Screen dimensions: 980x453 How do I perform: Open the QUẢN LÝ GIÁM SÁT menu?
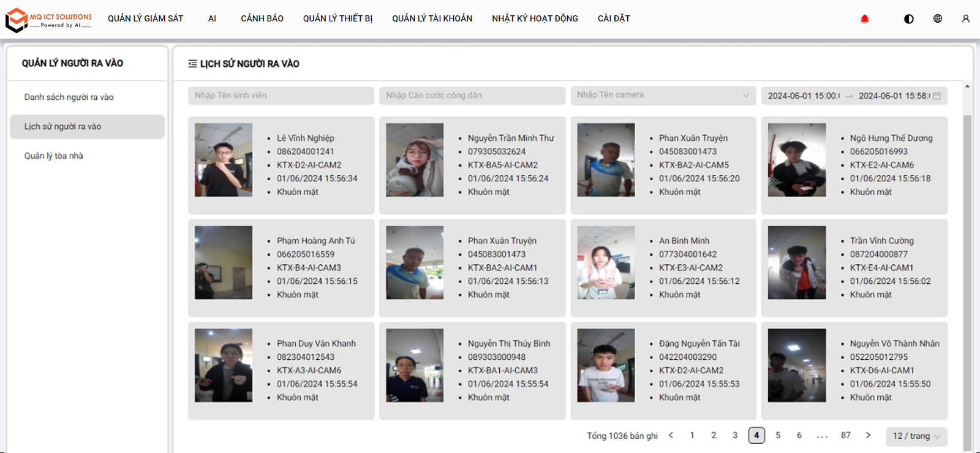point(145,18)
